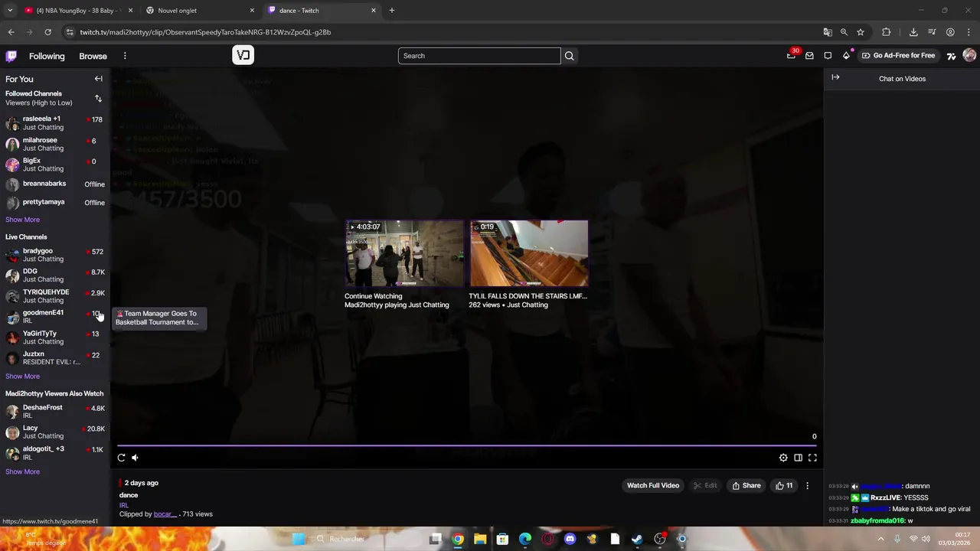Bookmark this page with star
The width and height of the screenshot is (980, 551).
click(861, 32)
